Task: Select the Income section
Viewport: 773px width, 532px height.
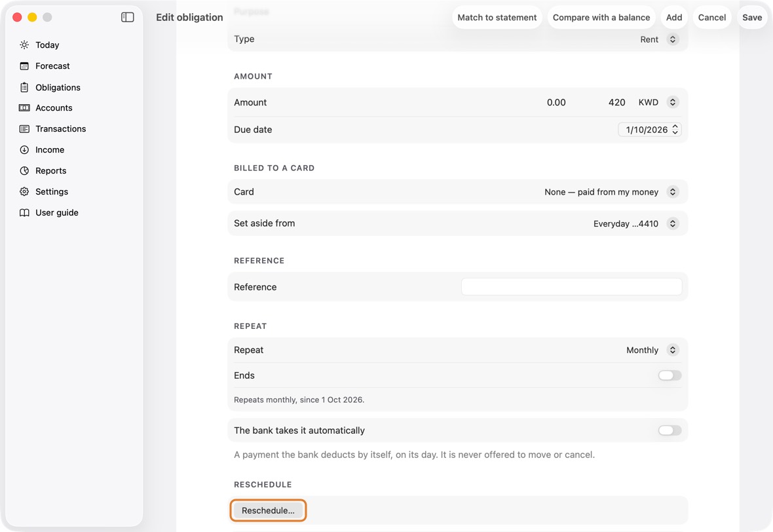Action: (x=50, y=150)
